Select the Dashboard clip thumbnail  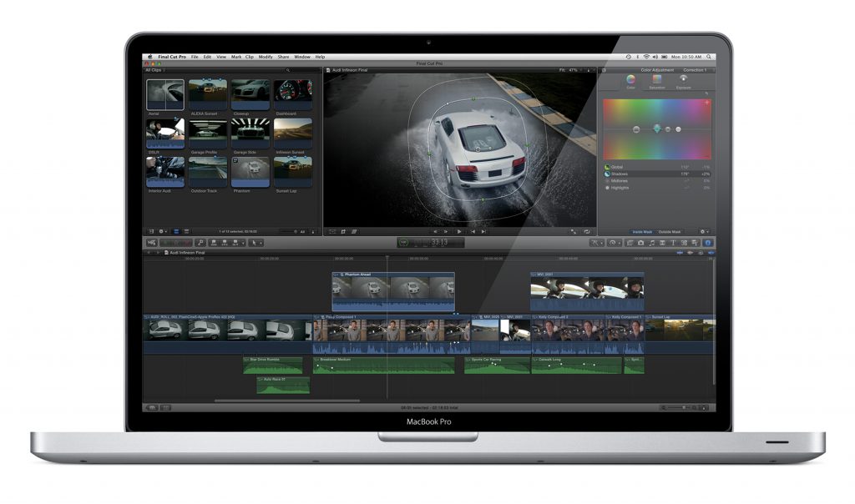click(293, 94)
